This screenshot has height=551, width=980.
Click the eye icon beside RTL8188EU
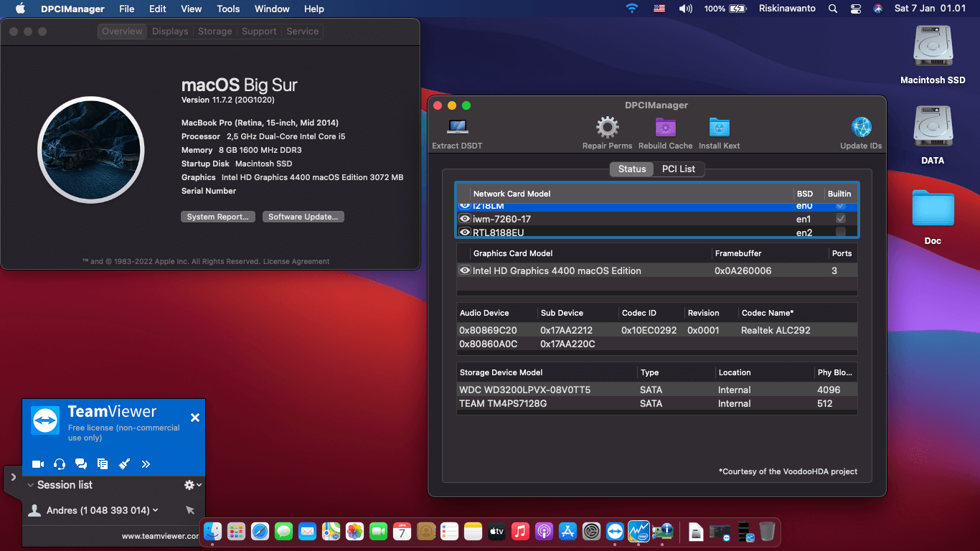(x=465, y=232)
